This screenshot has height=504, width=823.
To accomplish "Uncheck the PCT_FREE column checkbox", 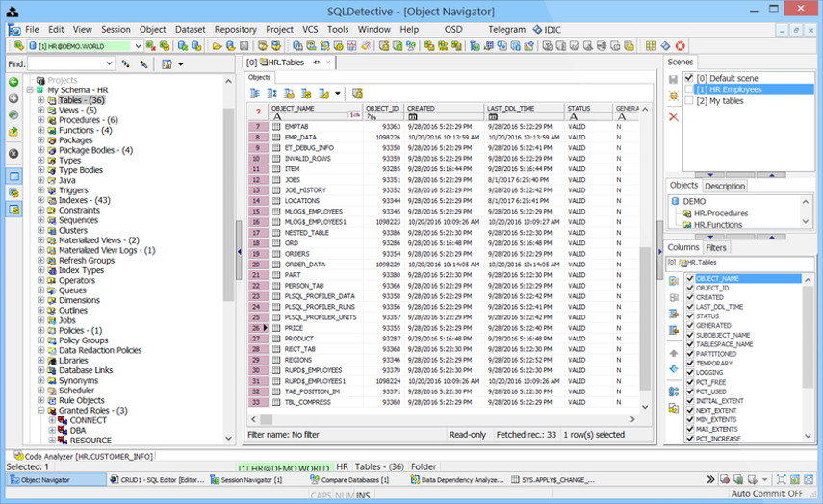I will (x=690, y=382).
